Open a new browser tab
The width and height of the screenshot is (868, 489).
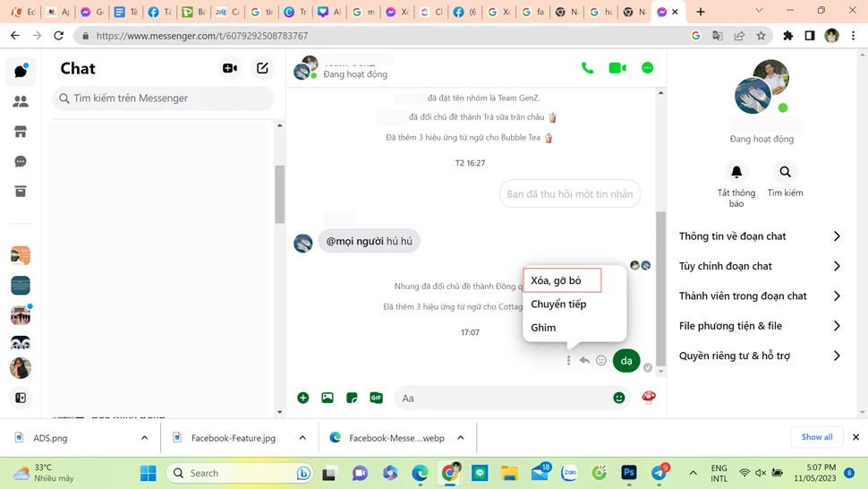701,11
